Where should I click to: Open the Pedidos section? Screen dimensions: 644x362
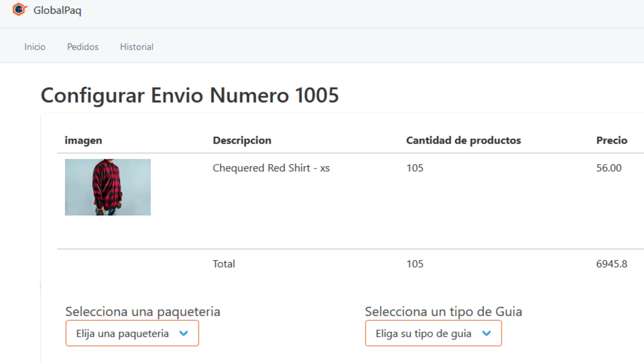(x=83, y=47)
